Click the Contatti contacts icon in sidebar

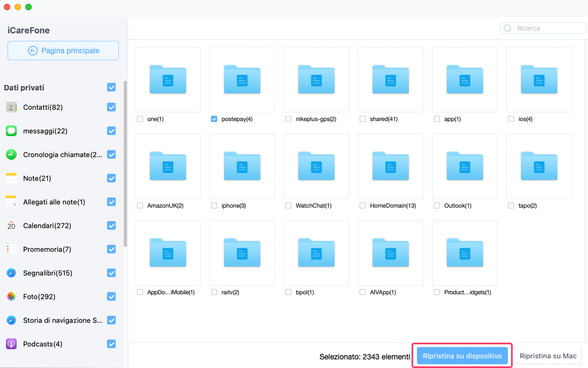pos(11,107)
